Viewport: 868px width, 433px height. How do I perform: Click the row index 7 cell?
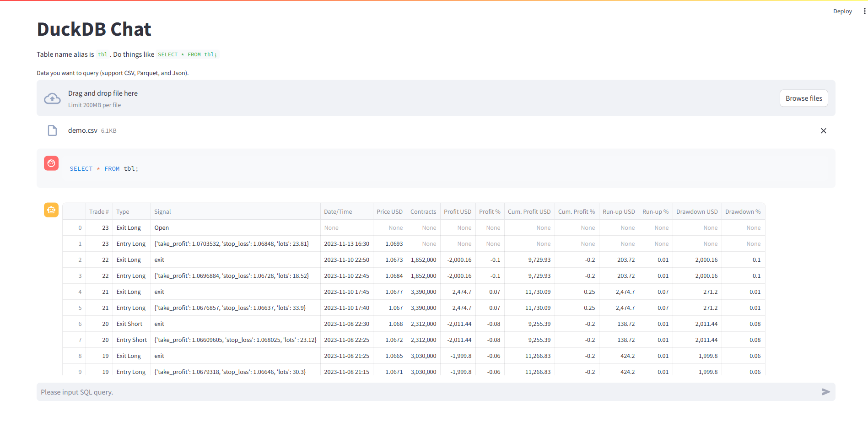point(74,340)
